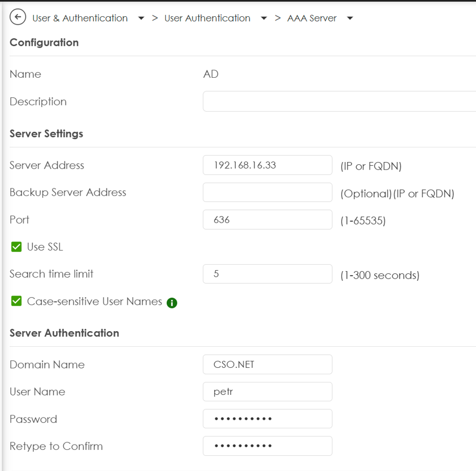Click the Retype to Confirm field
Image resolution: width=476 pixels, height=471 pixels.
[267, 446]
